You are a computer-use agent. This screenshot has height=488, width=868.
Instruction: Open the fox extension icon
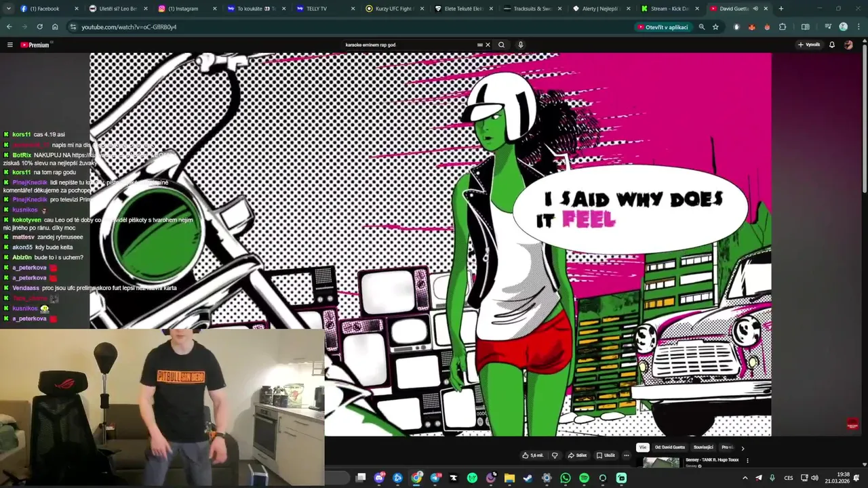[751, 27]
